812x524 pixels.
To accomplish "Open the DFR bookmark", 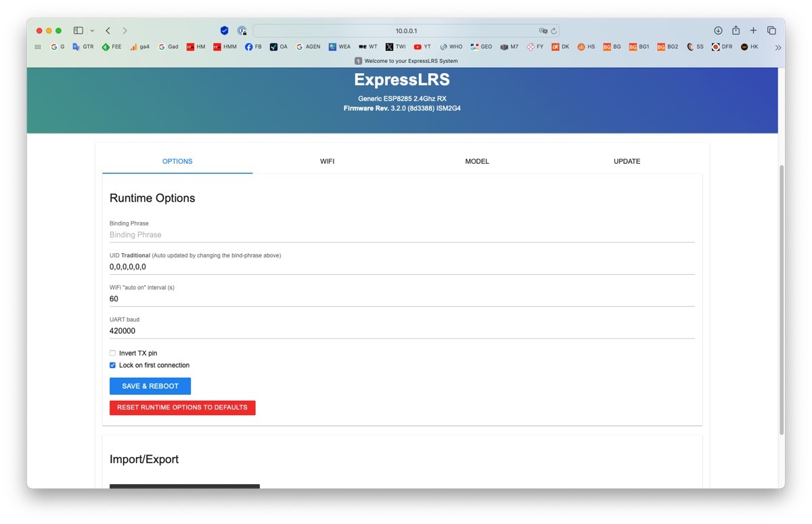I will (722, 47).
